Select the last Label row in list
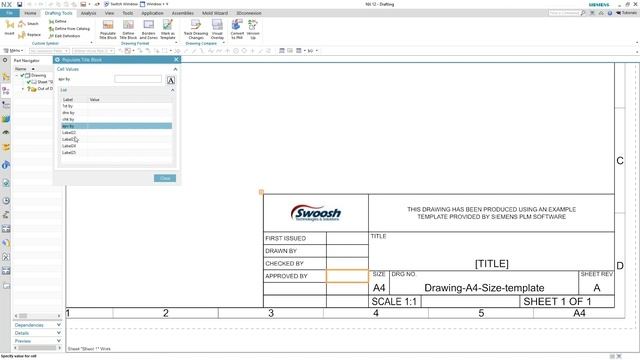This screenshot has width=640, height=360. pyautogui.click(x=116, y=152)
